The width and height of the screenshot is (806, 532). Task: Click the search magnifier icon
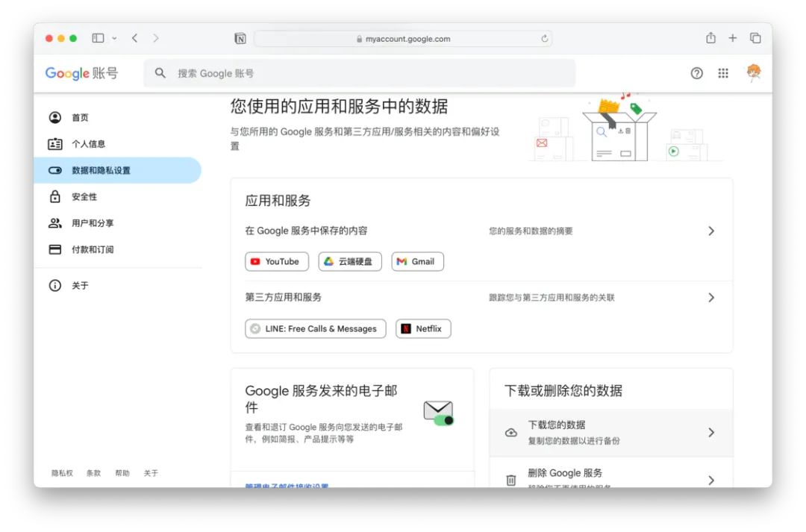click(x=160, y=73)
